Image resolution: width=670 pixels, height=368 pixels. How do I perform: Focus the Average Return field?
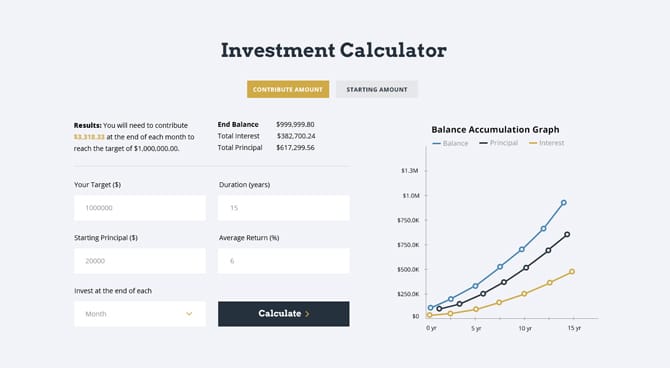(x=284, y=261)
